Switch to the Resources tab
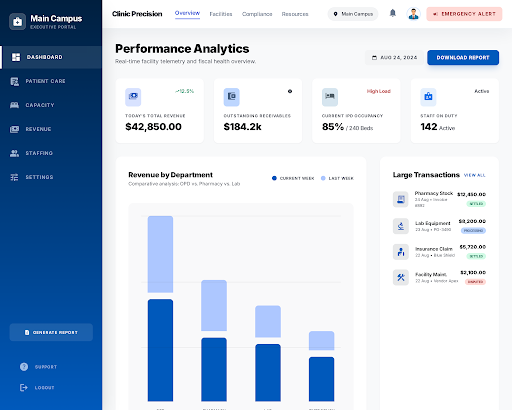 click(295, 14)
